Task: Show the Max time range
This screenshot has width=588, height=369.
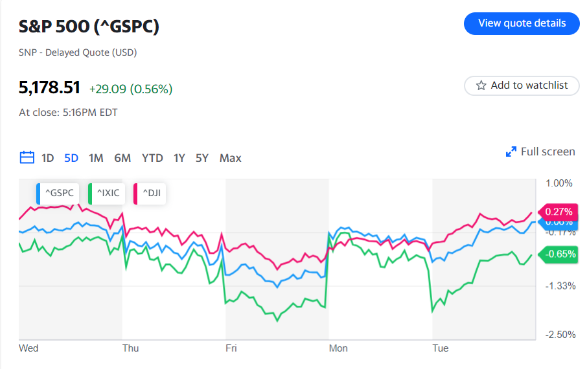Action: pyautogui.click(x=230, y=158)
